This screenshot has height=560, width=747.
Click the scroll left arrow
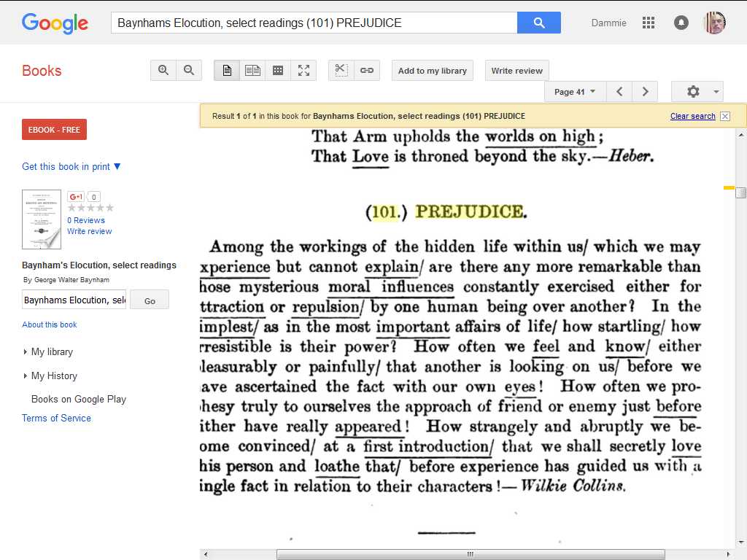point(205,554)
